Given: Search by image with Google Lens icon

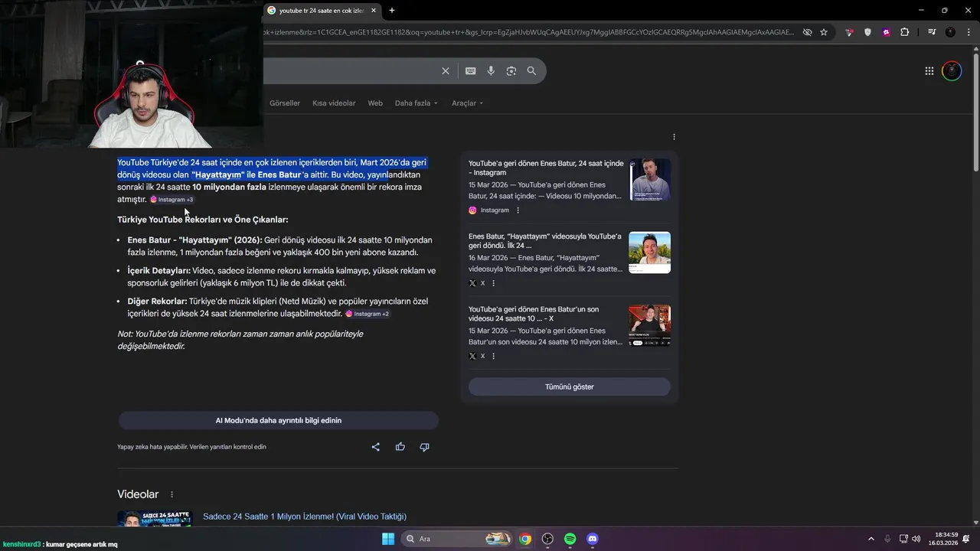Looking at the screenshot, I should click(x=511, y=71).
